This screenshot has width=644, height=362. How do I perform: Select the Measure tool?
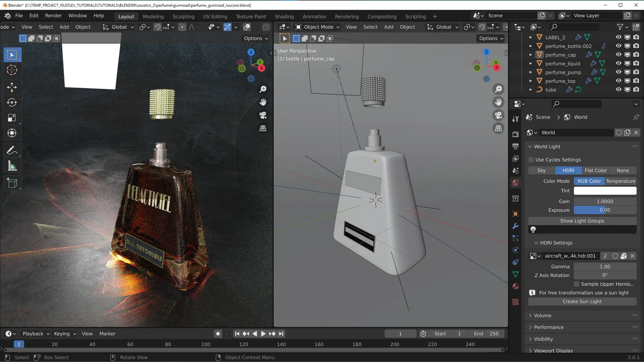tap(12, 165)
